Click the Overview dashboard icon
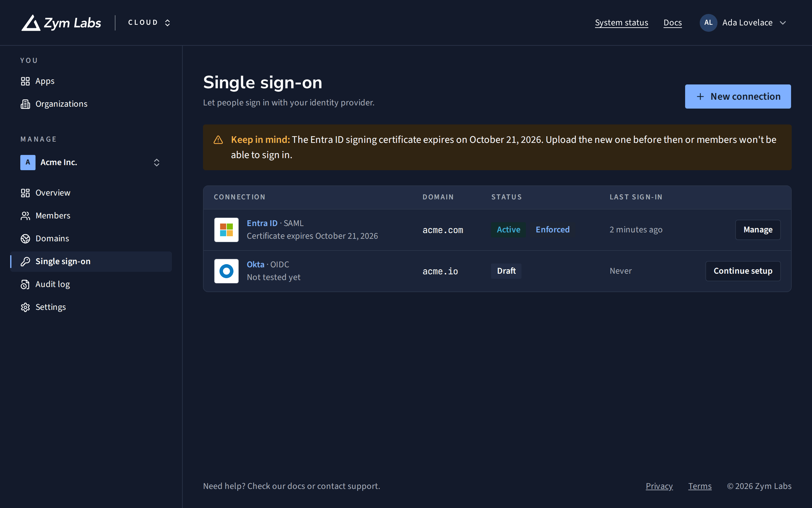Image resolution: width=812 pixels, height=508 pixels. click(x=25, y=193)
